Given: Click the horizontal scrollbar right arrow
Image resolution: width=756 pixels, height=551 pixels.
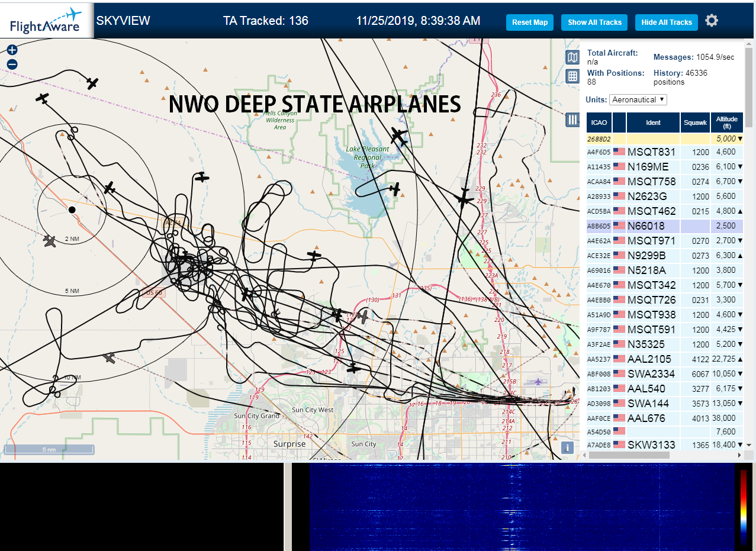Looking at the screenshot, I should (x=739, y=455).
